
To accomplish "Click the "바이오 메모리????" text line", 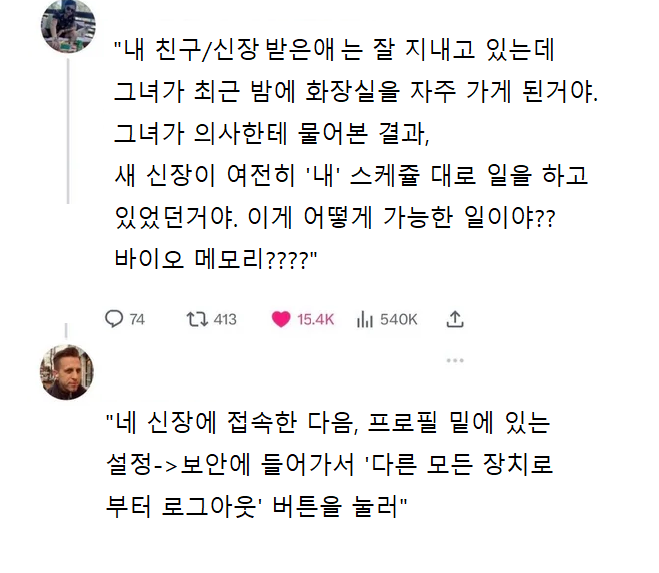I will pos(215,260).
